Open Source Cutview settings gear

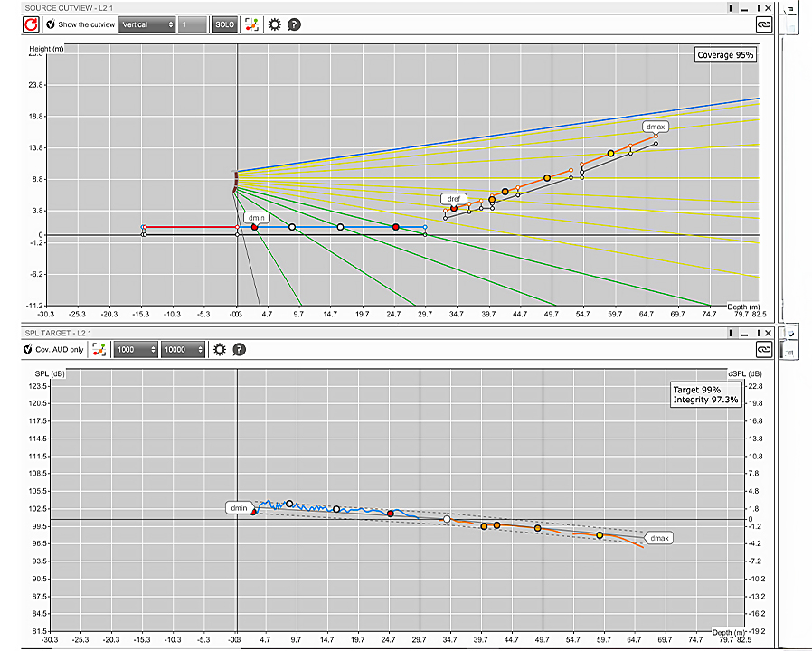[x=275, y=25]
